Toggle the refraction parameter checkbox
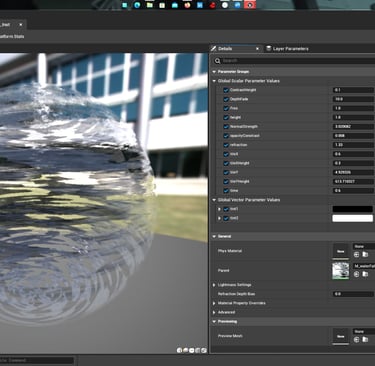Viewport: 375px width, 366px height. (x=226, y=145)
